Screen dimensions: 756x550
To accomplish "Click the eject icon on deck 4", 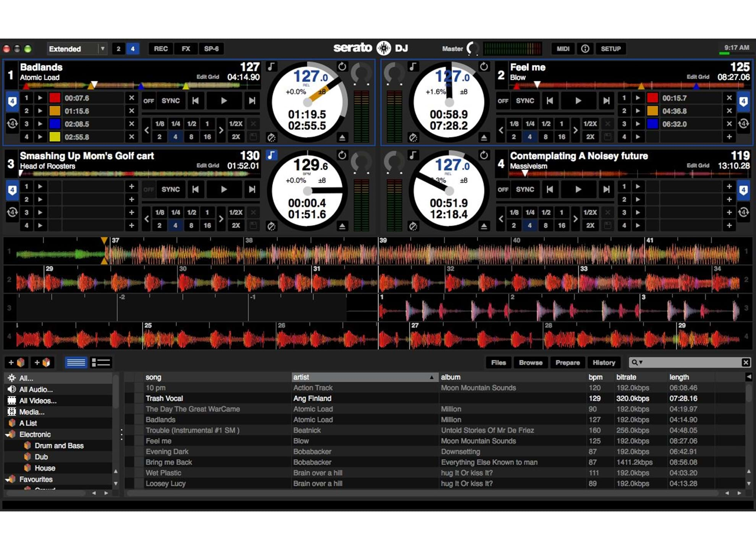I will click(x=484, y=226).
